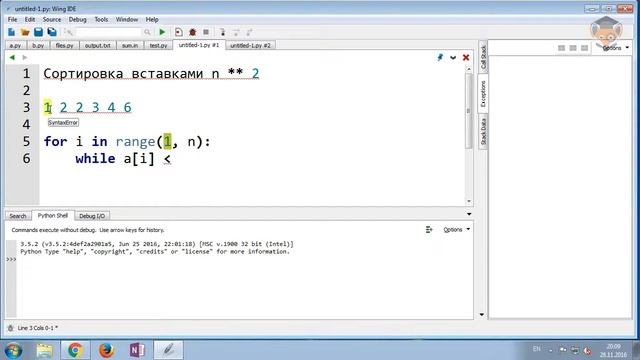Go forward with gray right arrow

(x=24, y=58)
